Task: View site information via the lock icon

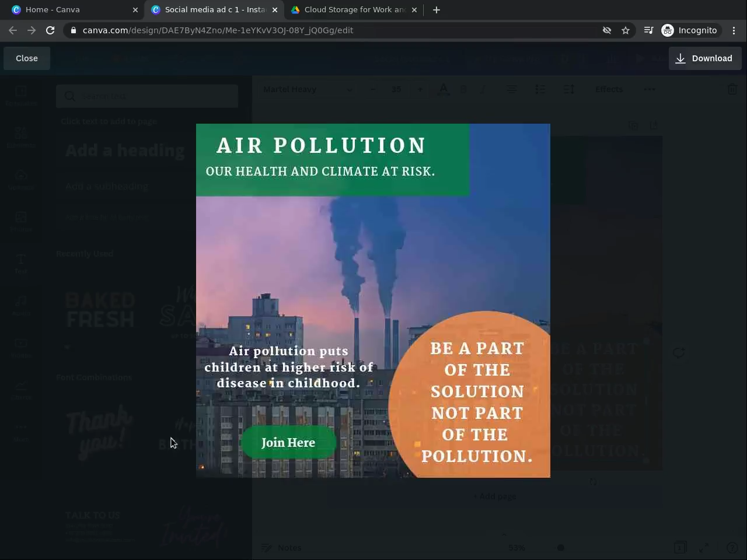Action: [73, 30]
